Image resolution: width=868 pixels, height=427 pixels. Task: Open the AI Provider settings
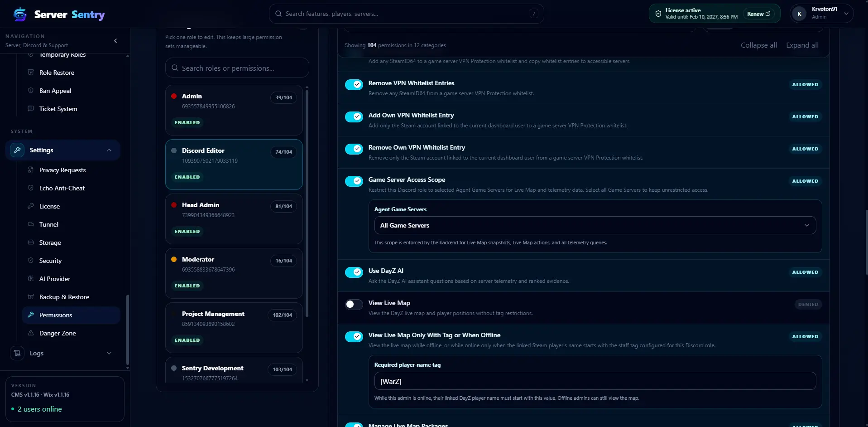[71, 279]
